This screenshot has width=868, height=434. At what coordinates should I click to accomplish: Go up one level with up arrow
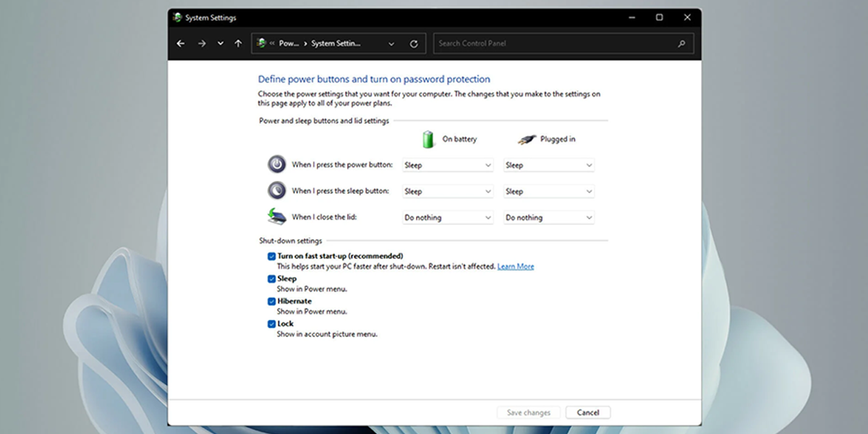(238, 43)
